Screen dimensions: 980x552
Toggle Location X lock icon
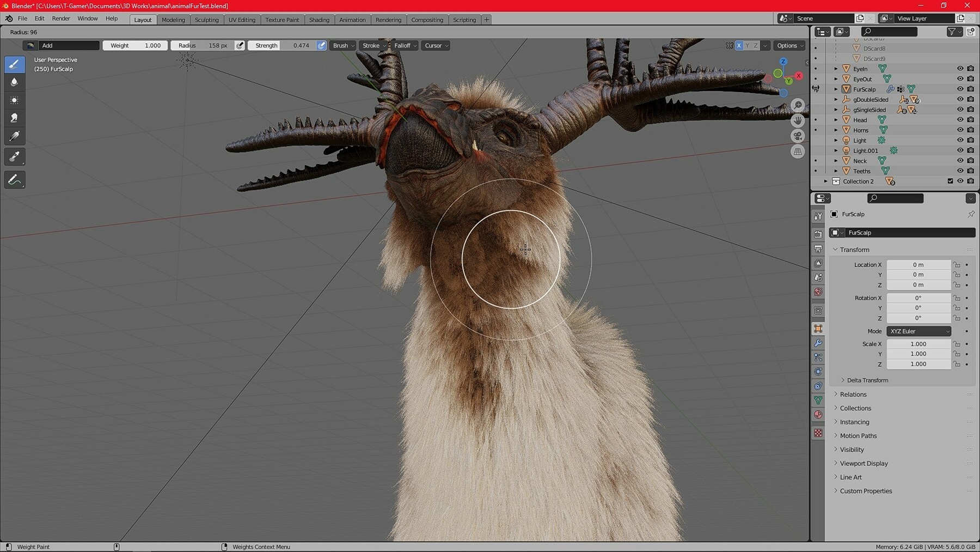point(957,265)
